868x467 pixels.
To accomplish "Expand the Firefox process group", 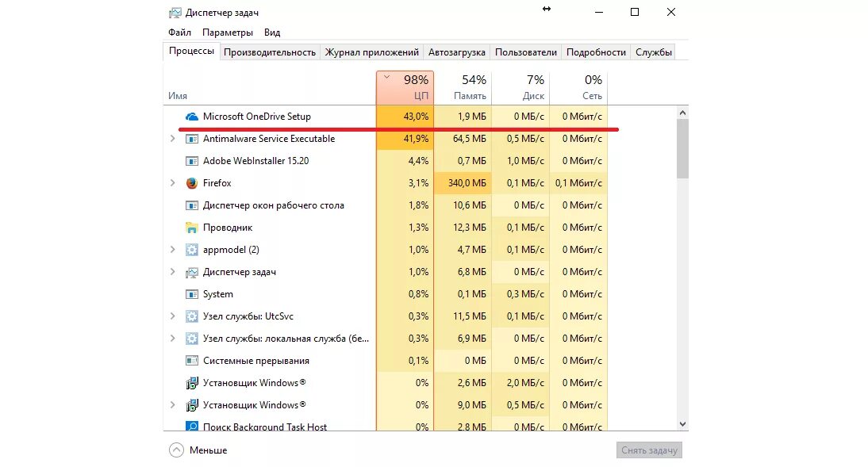I will (173, 183).
